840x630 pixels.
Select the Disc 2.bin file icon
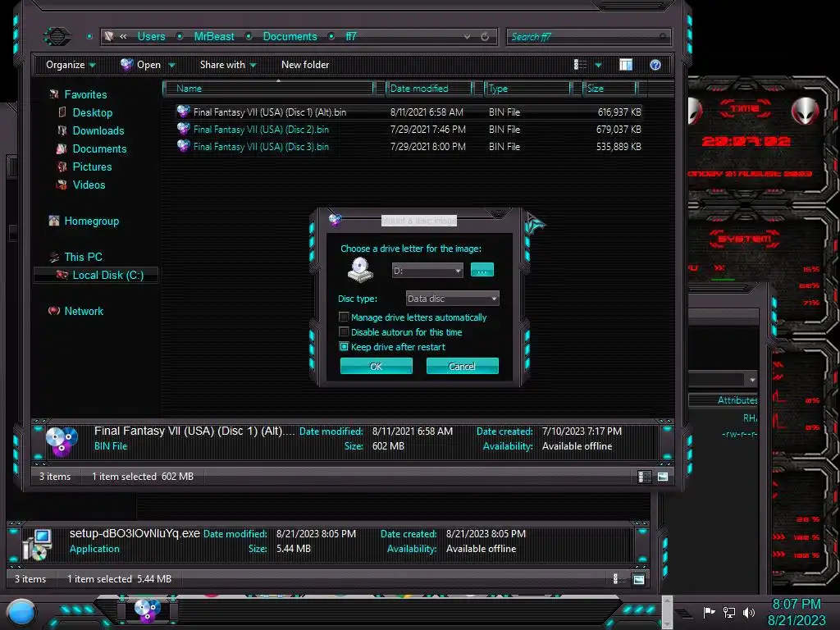click(x=183, y=129)
